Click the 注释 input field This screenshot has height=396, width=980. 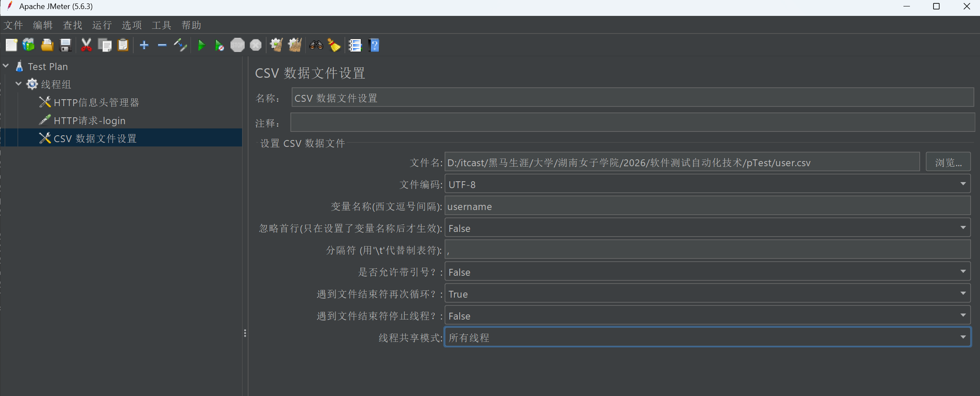point(633,122)
